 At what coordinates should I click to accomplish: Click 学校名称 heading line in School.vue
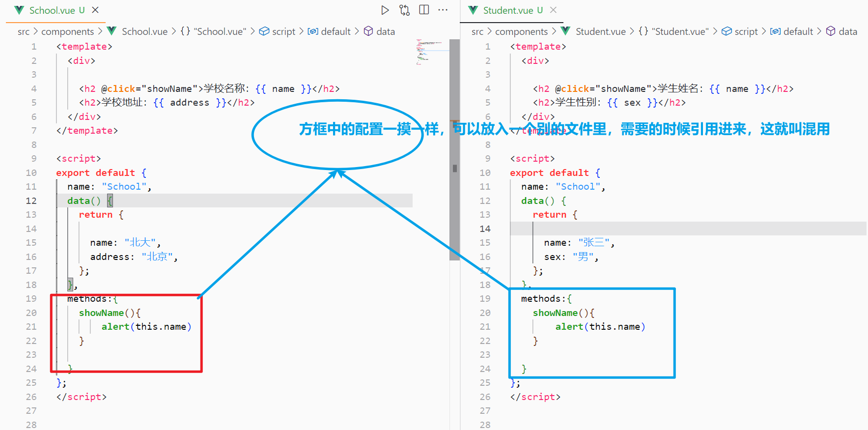[x=209, y=88]
